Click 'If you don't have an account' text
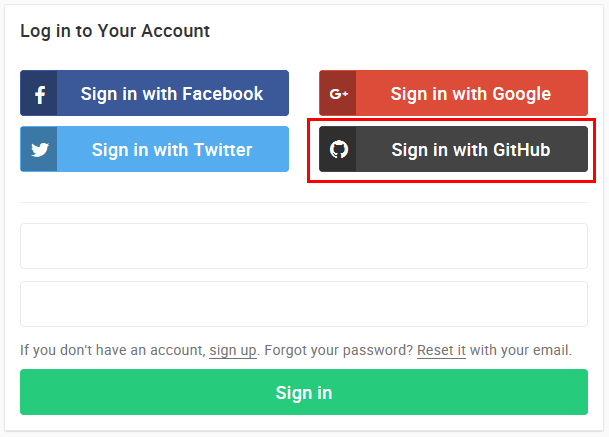The height and width of the screenshot is (437, 609). (x=112, y=351)
